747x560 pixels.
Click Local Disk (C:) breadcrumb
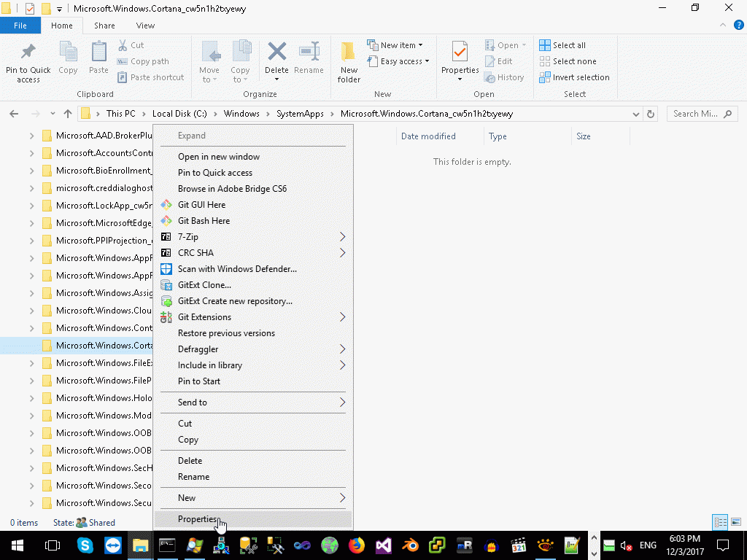[x=179, y=114]
